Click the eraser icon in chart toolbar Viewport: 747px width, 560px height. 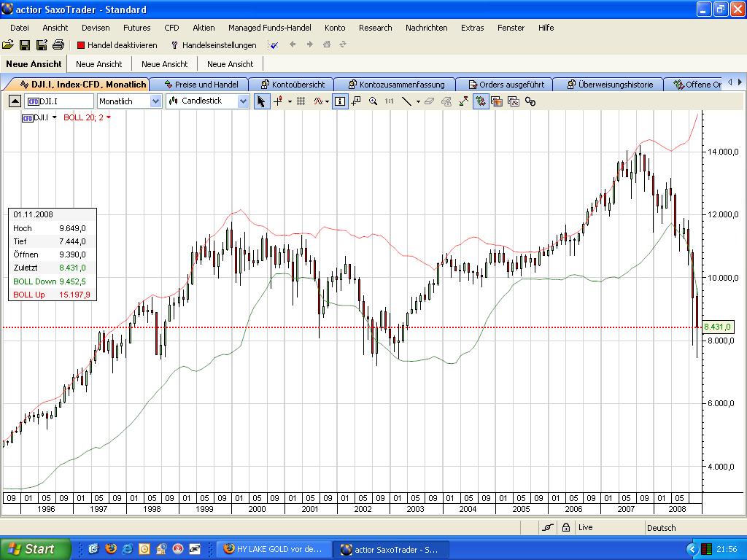click(x=429, y=101)
